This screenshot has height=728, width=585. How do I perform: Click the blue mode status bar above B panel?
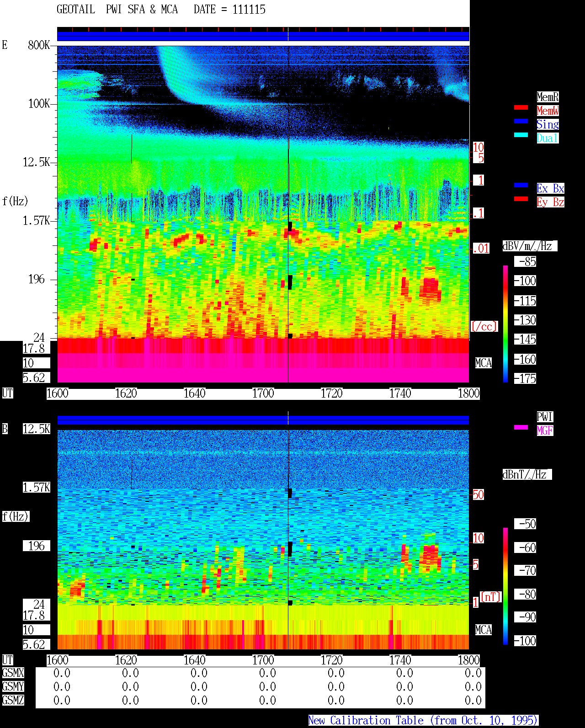pyautogui.click(x=263, y=420)
